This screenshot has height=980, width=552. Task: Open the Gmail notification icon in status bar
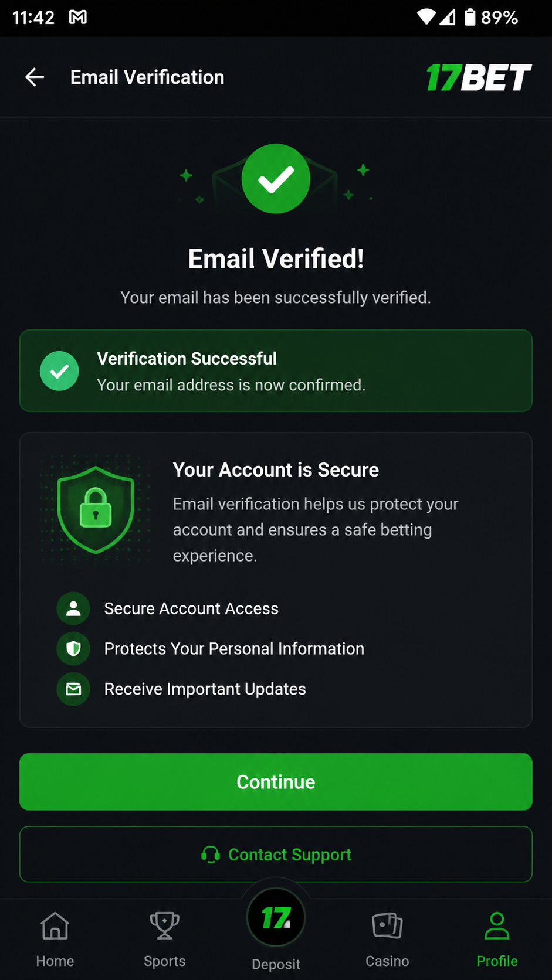point(78,18)
